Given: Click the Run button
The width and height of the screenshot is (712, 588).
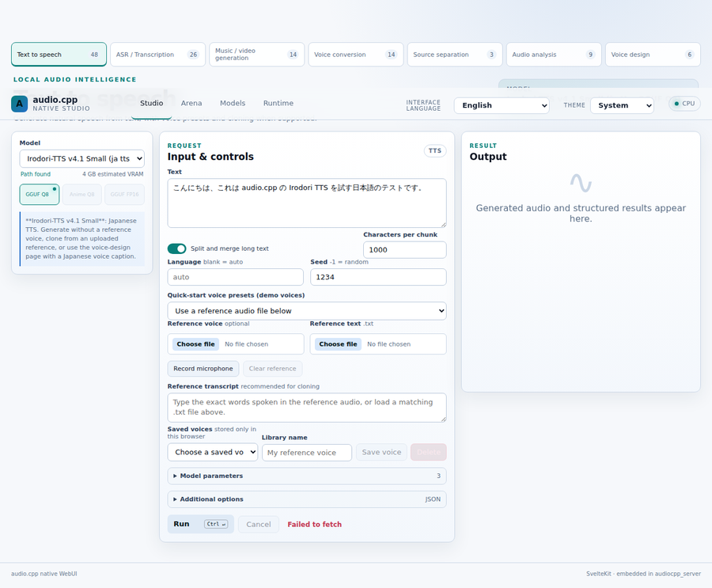Looking at the screenshot, I should pyautogui.click(x=201, y=524).
